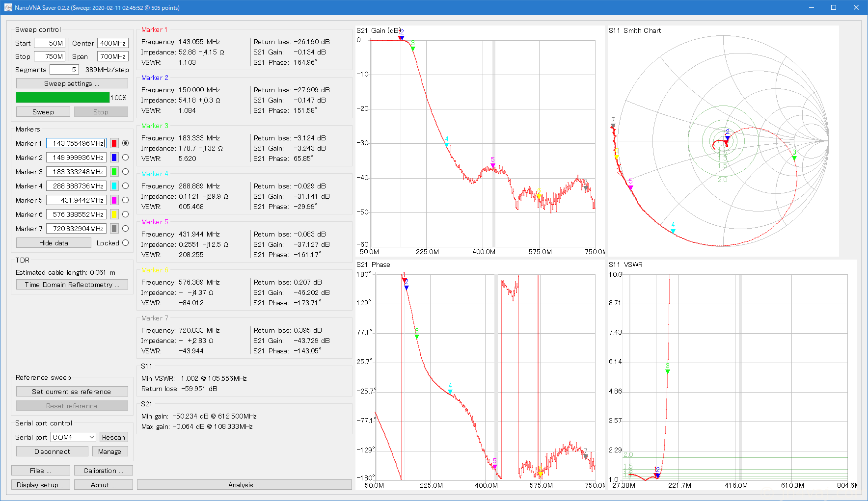
Task: Focus the Marker 7 frequency field
Action: (76, 229)
